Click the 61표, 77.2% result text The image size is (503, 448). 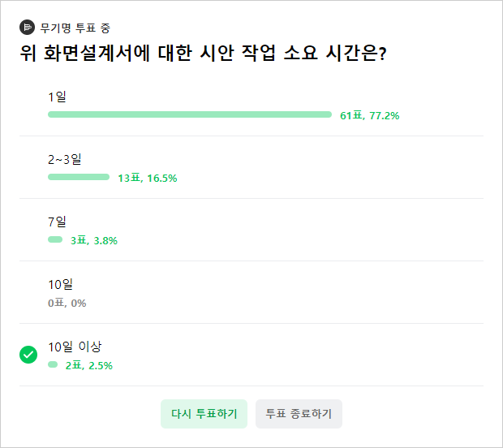(x=370, y=115)
